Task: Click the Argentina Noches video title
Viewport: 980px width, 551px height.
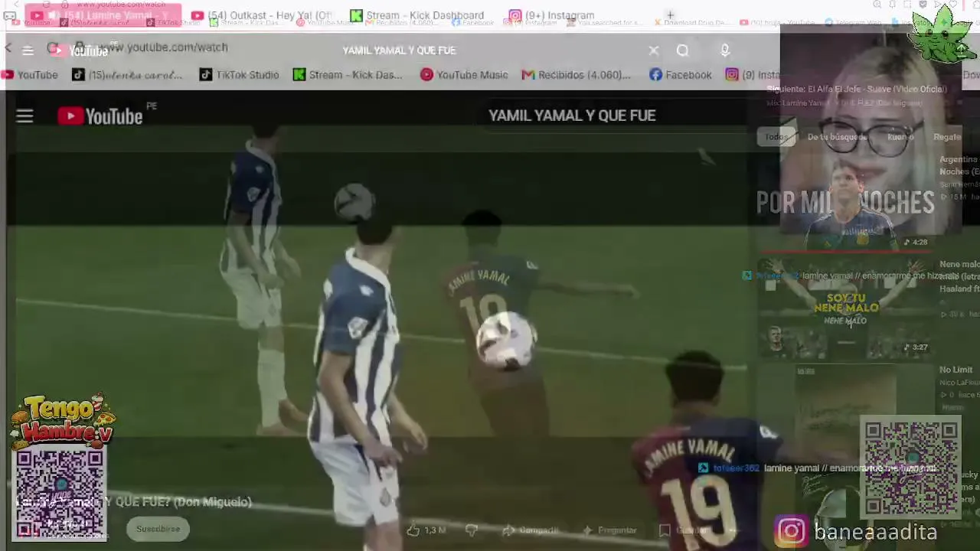Action: (959, 165)
